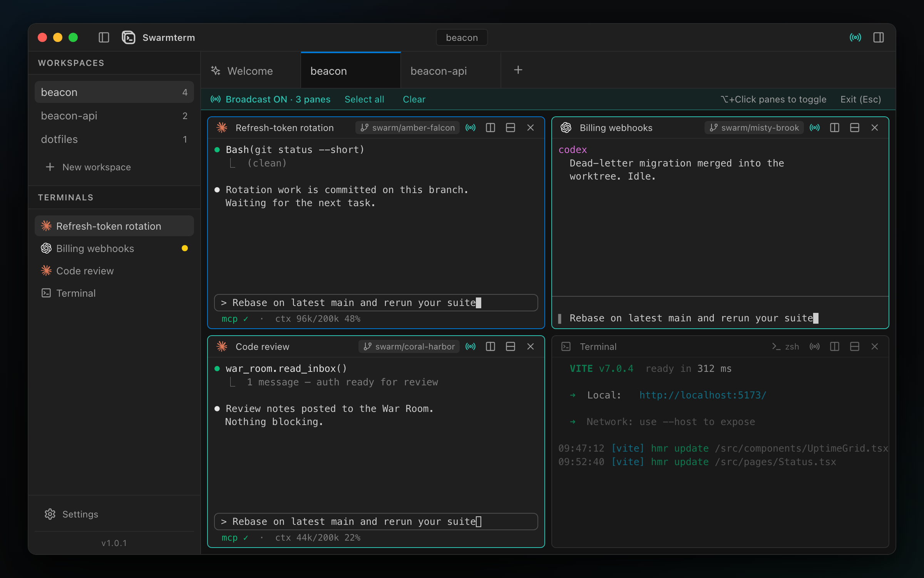This screenshot has width=924, height=578.
Task: Split Terminal pane vertically
Action: tap(835, 346)
